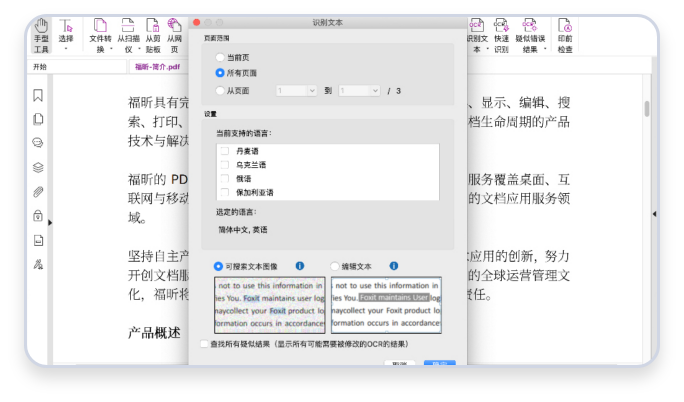Open the document fields side panel icon
684x402 pixels.
[38, 240]
